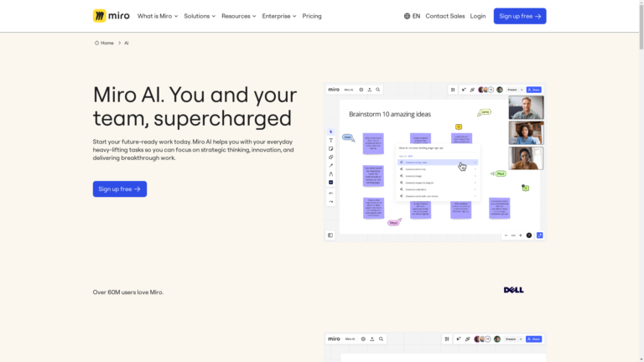Click the blue Share button in lower board preview
Viewport: 644px width, 362px height.
(x=534, y=339)
